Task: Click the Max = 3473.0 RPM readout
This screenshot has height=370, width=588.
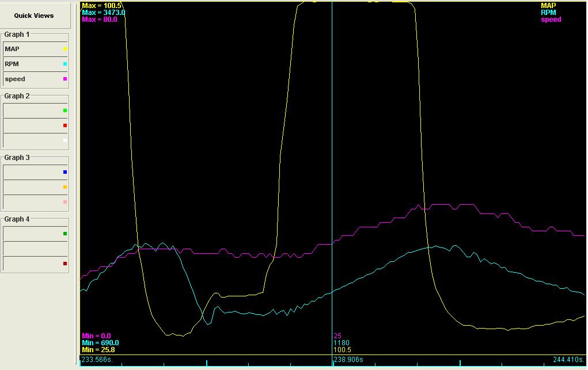Action: [x=104, y=12]
